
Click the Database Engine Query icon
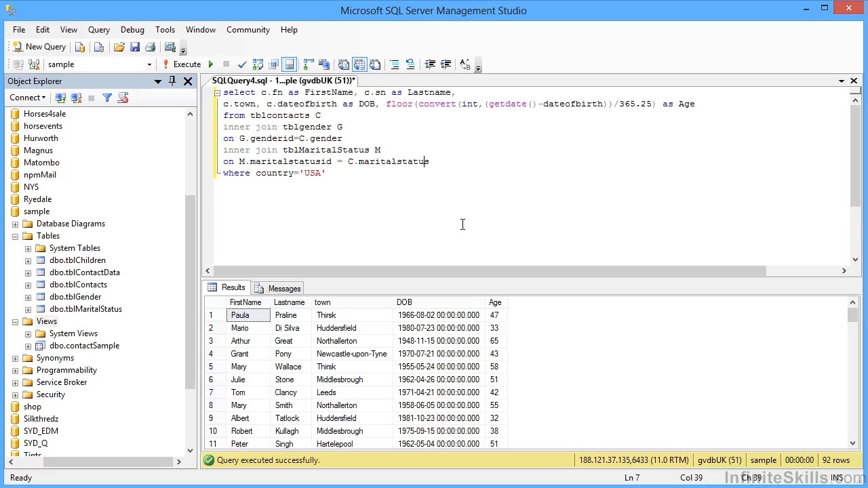pos(80,47)
